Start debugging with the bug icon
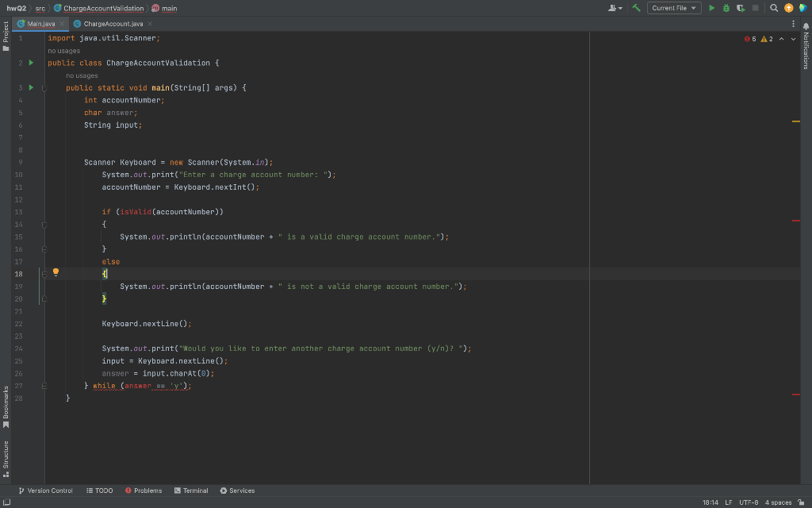 click(x=726, y=6)
